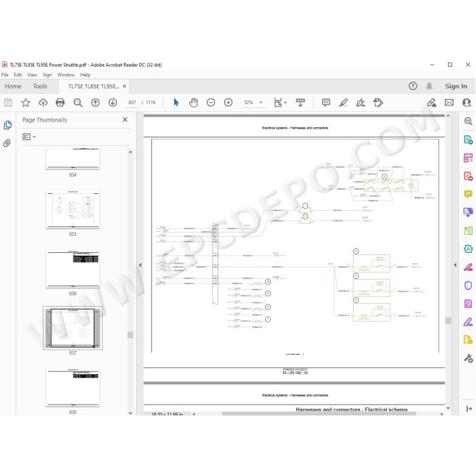Open notifications bell

click(429, 86)
